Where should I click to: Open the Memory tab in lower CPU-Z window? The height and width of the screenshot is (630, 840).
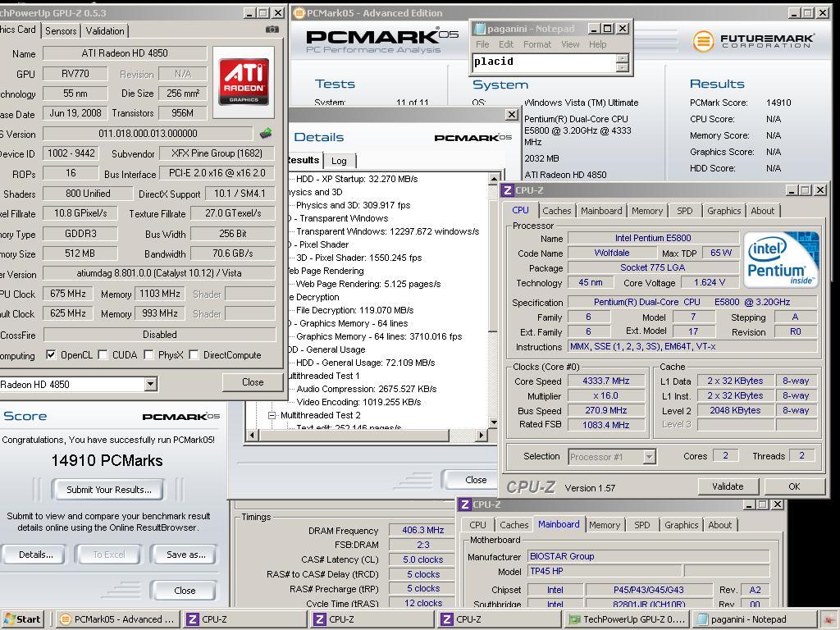(605, 526)
